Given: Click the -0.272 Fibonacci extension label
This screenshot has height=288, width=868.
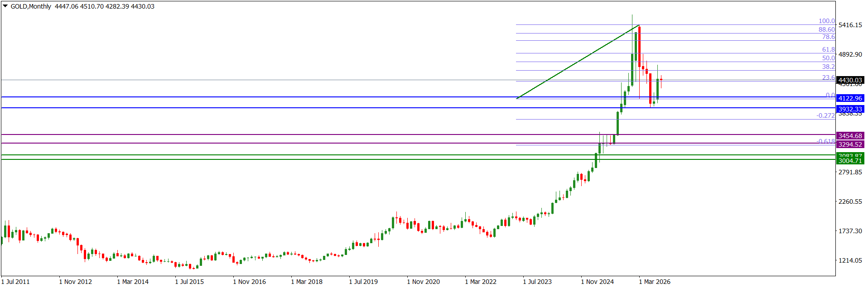Looking at the screenshot, I should click(x=825, y=115).
